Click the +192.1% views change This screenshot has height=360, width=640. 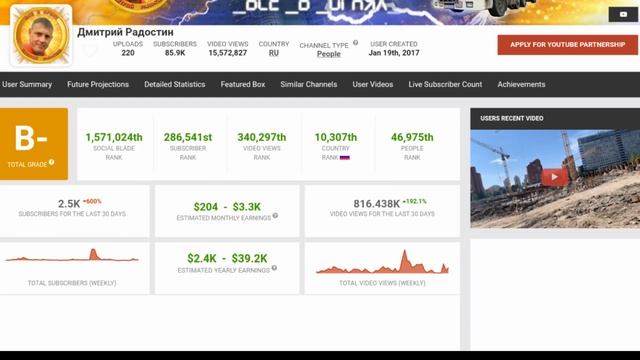point(415,201)
